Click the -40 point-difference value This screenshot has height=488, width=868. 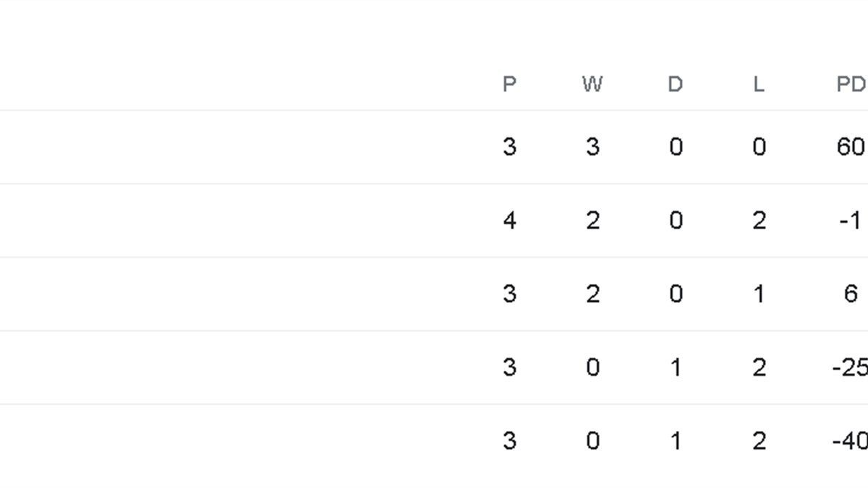pyautogui.click(x=850, y=440)
